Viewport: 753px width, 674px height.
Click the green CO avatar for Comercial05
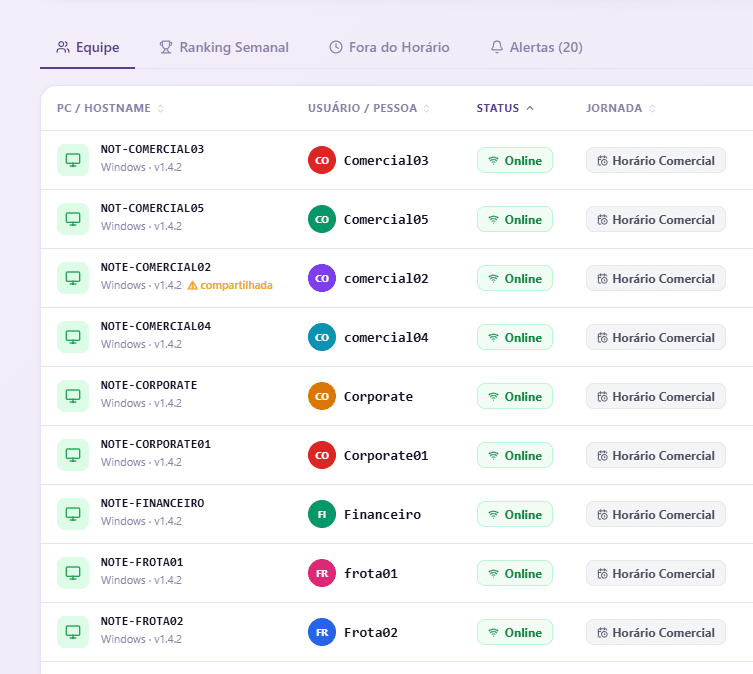(322, 219)
